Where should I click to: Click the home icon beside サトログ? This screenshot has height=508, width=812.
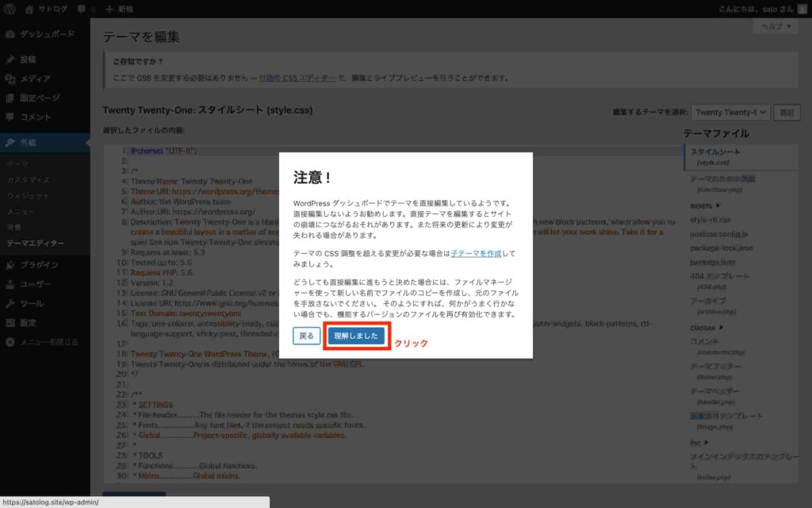[29, 10]
